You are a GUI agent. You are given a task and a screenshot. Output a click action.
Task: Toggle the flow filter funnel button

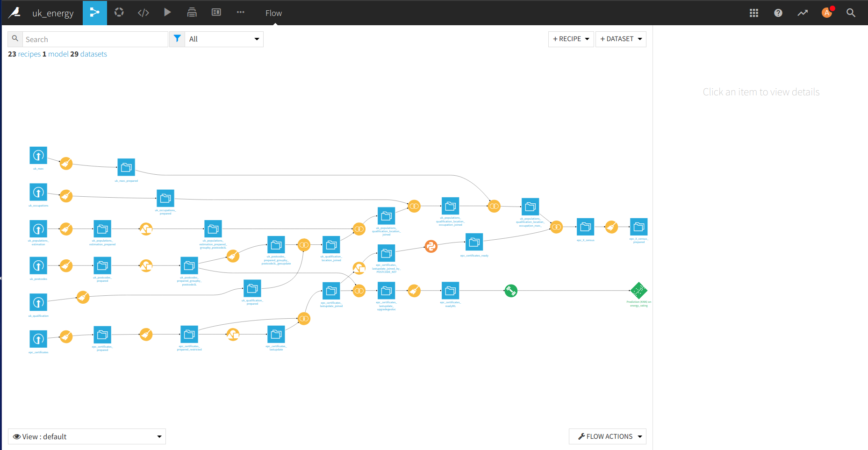point(177,39)
